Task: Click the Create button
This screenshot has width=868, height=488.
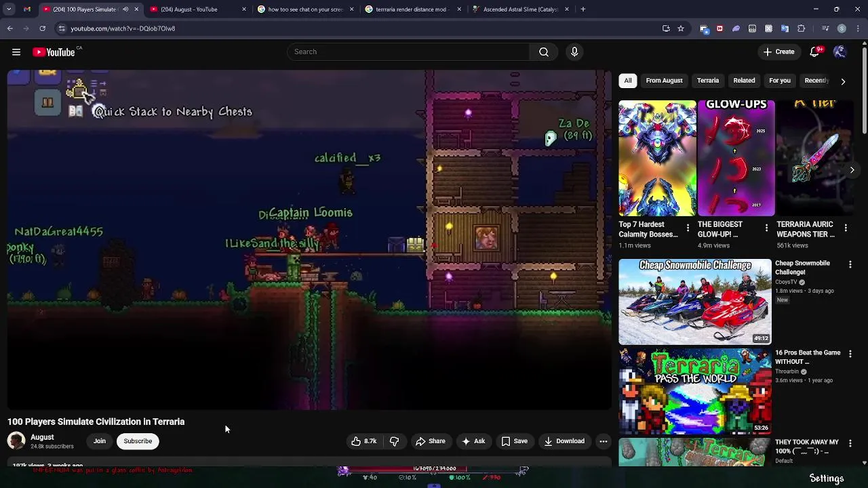Action: (778, 52)
